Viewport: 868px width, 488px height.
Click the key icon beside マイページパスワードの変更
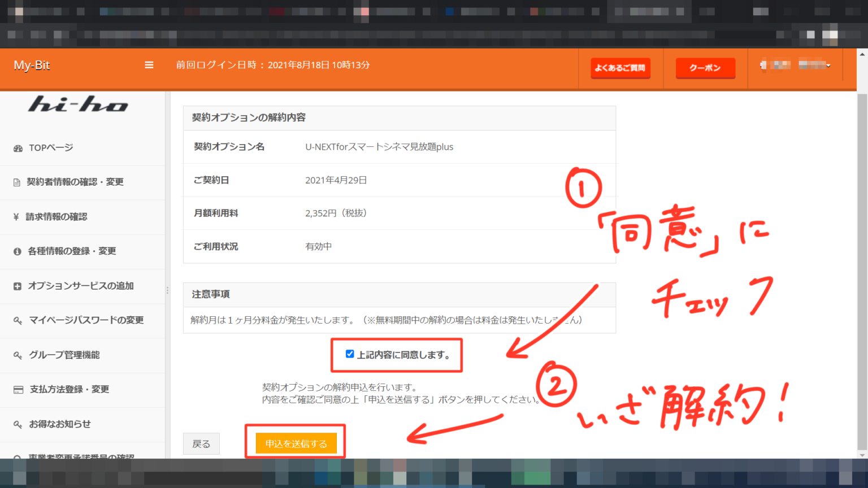coord(18,320)
